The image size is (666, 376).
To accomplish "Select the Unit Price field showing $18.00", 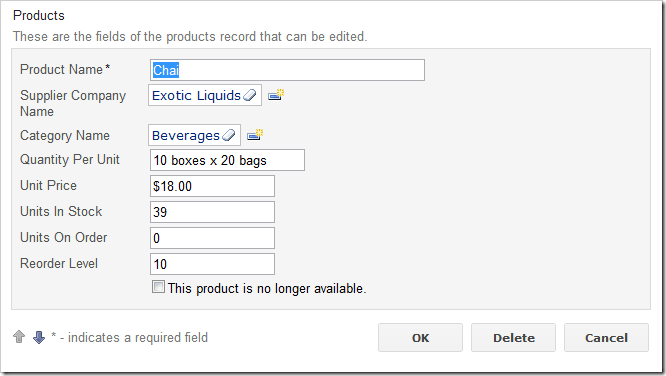I will coord(212,186).
